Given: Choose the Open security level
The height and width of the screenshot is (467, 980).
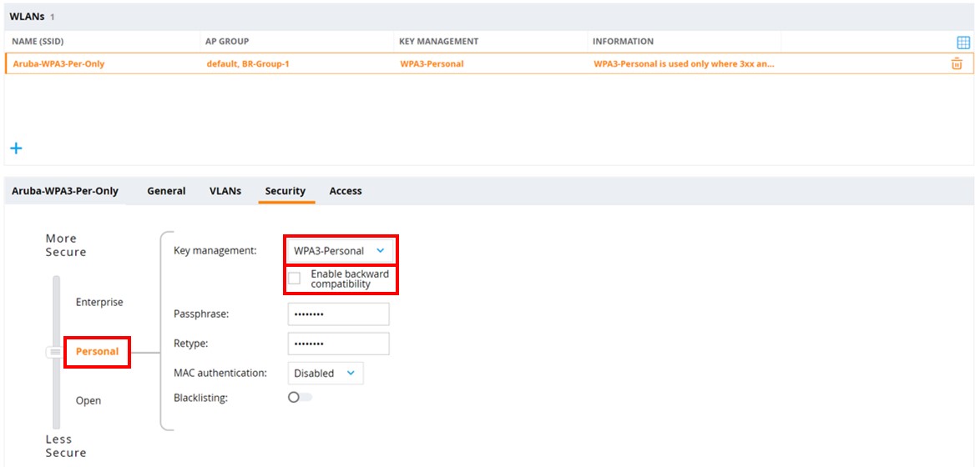Looking at the screenshot, I should tap(88, 401).
